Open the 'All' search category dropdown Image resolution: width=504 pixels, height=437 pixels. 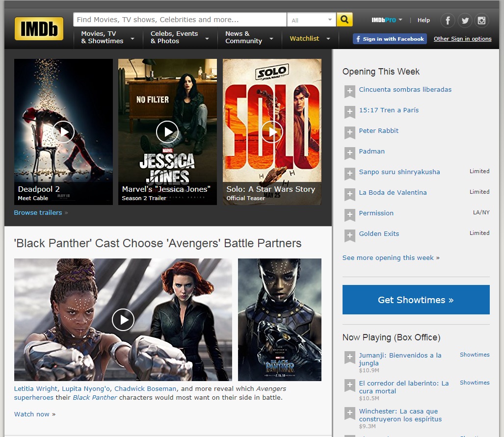coord(311,20)
